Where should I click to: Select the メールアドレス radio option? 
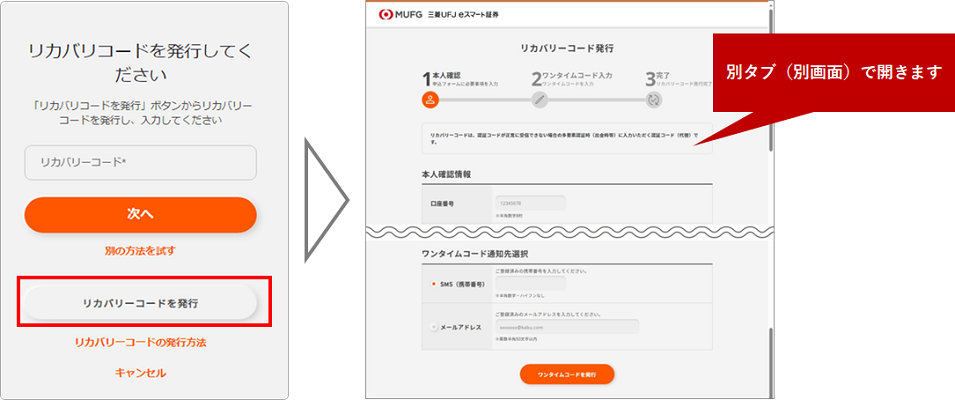pos(433,326)
